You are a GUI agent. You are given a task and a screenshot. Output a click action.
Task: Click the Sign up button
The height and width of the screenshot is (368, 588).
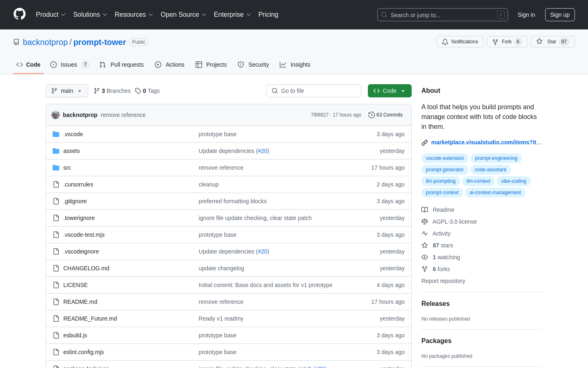[x=560, y=15]
